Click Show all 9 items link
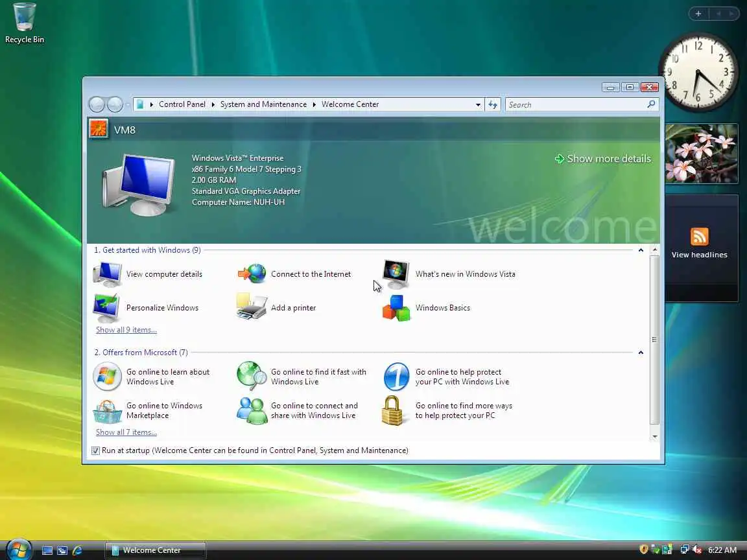Image resolution: width=747 pixels, height=560 pixels. [126, 329]
